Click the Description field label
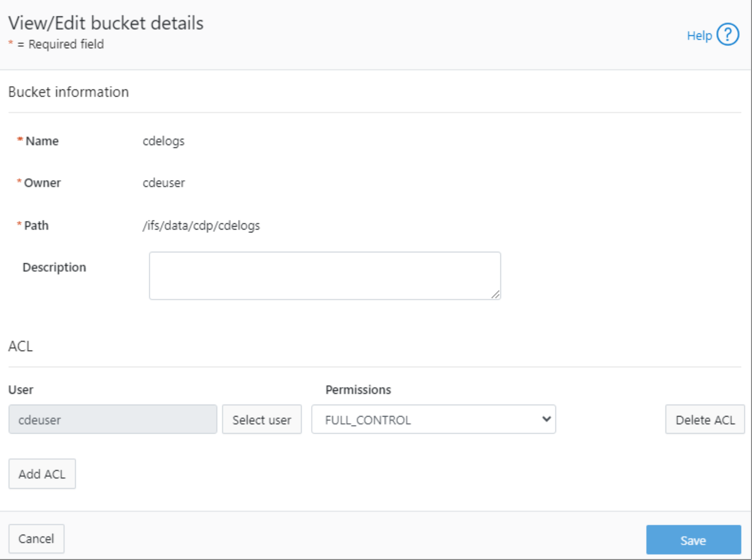The image size is (752, 560). click(x=54, y=267)
